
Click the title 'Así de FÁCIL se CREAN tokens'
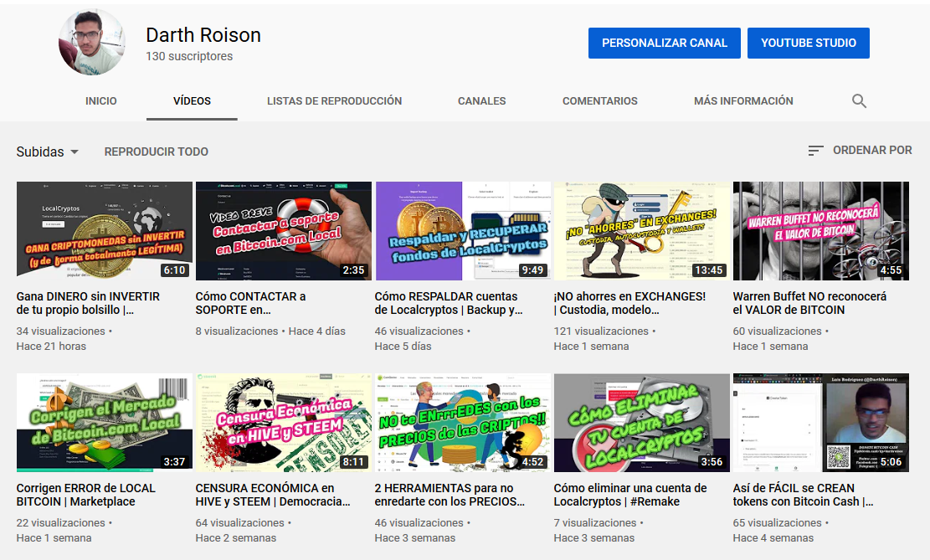[803, 495]
